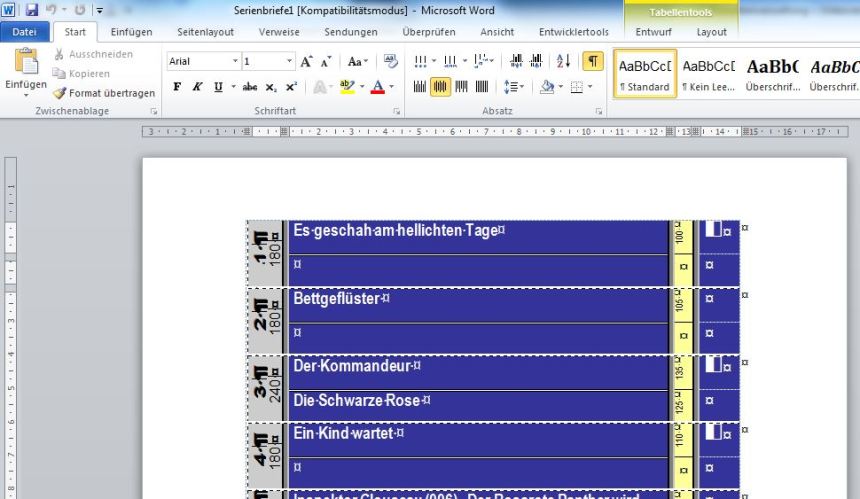The height and width of the screenshot is (499, 860).
Task: Open the Absatz dialog launcher
Action: coord(599,111)
